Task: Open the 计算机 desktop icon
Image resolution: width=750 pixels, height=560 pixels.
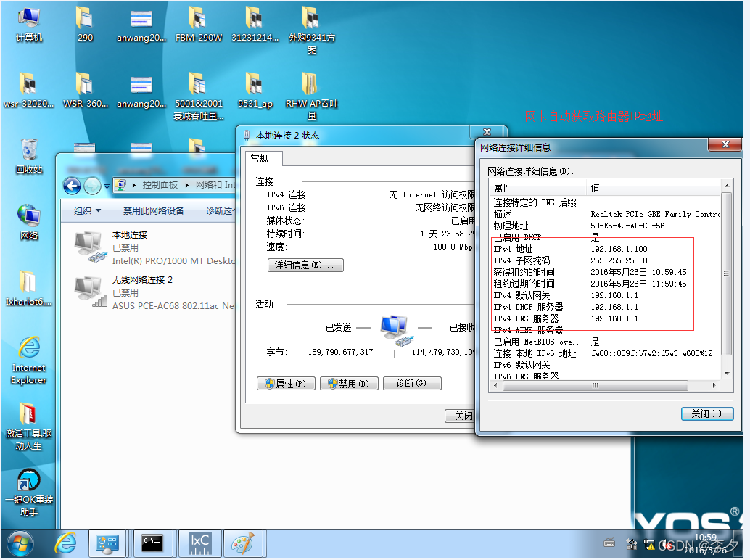Action: (x=29, y=22)
